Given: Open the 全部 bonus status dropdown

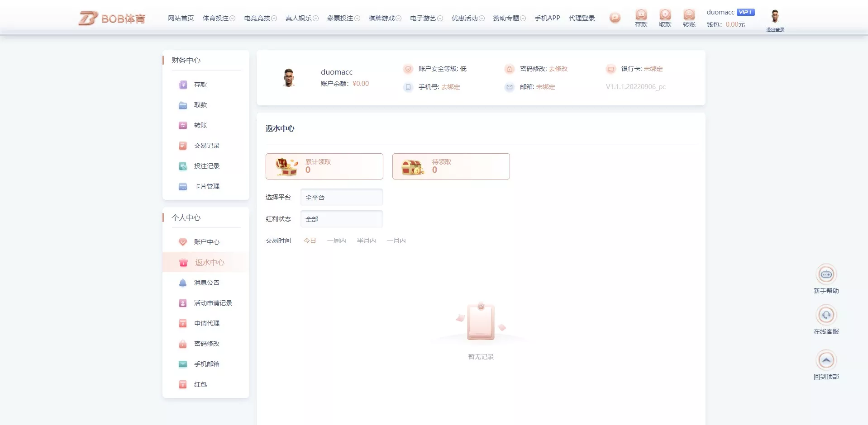Looking at the screenshot, I should [x=342, y=219].
